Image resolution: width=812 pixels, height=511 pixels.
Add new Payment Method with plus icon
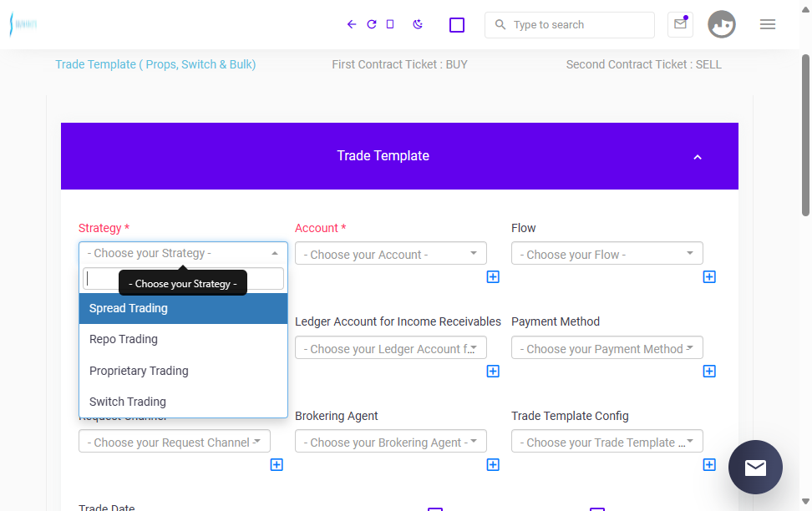tap(709, 372)
